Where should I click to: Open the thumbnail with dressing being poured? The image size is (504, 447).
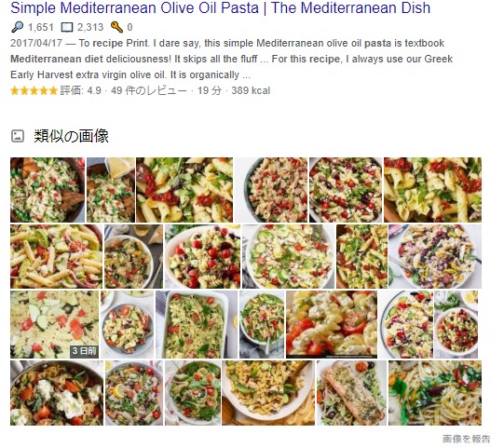pyautogui.click(x=111, y=190)
